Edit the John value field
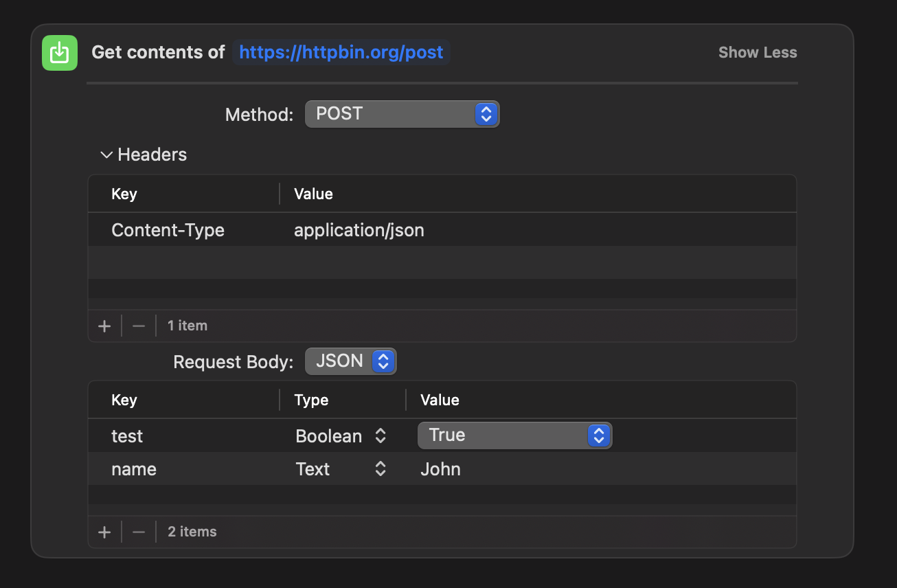897x588 pixels. pyautogui.click(x=440, y=469)
